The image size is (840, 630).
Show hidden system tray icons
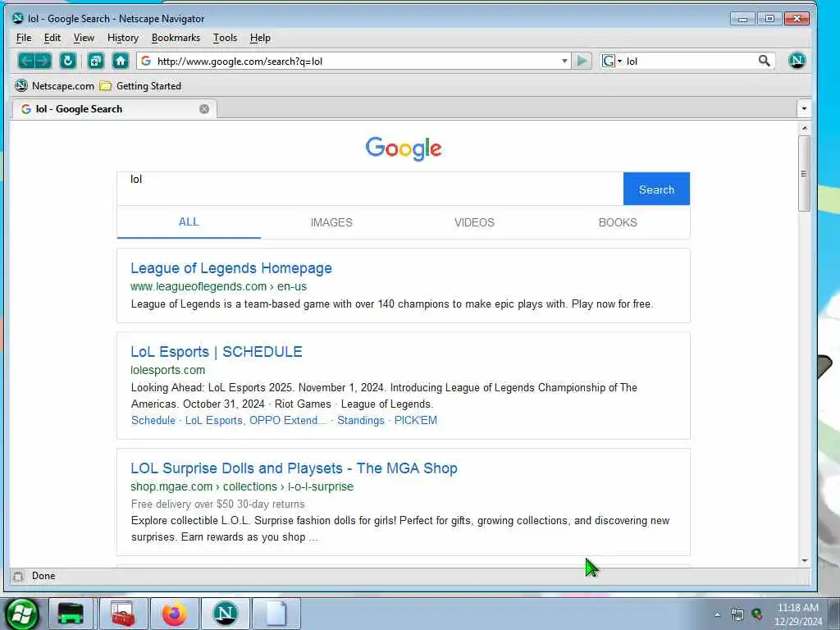[x=717, y=615]
